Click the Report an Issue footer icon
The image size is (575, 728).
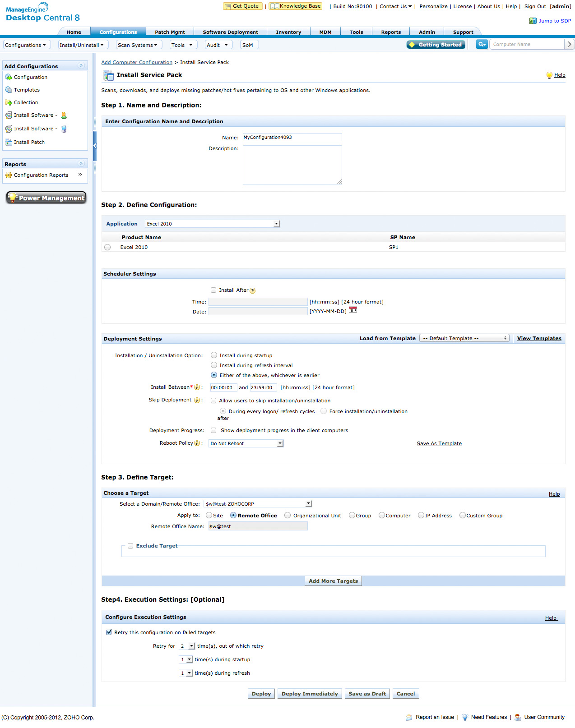pyautogui.click(x=409, y=717)
